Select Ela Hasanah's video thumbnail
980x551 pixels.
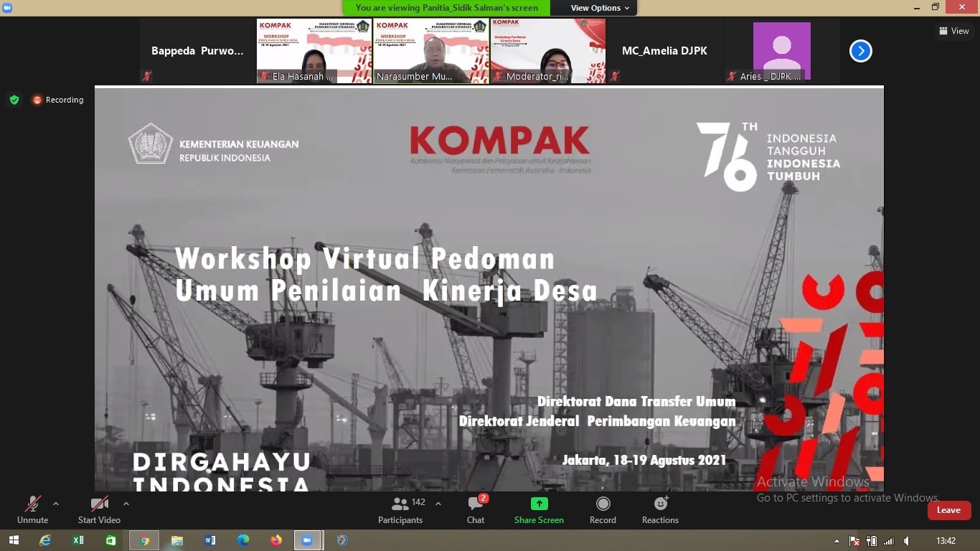tap(314, 51)
